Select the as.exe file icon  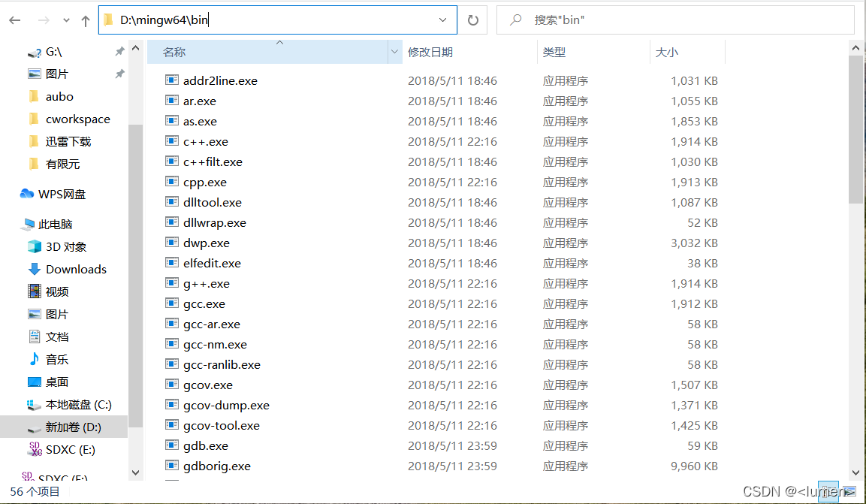pyautogui.click(x=172, y=121)
